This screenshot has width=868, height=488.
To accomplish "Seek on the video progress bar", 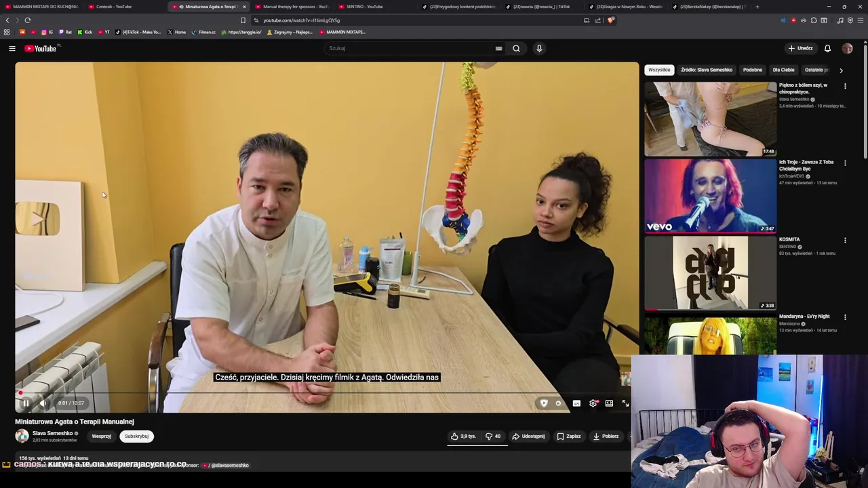I will click(327, 392).
